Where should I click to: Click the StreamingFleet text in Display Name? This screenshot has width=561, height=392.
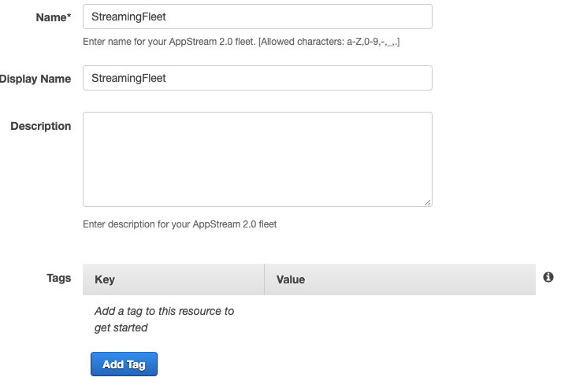128,78
